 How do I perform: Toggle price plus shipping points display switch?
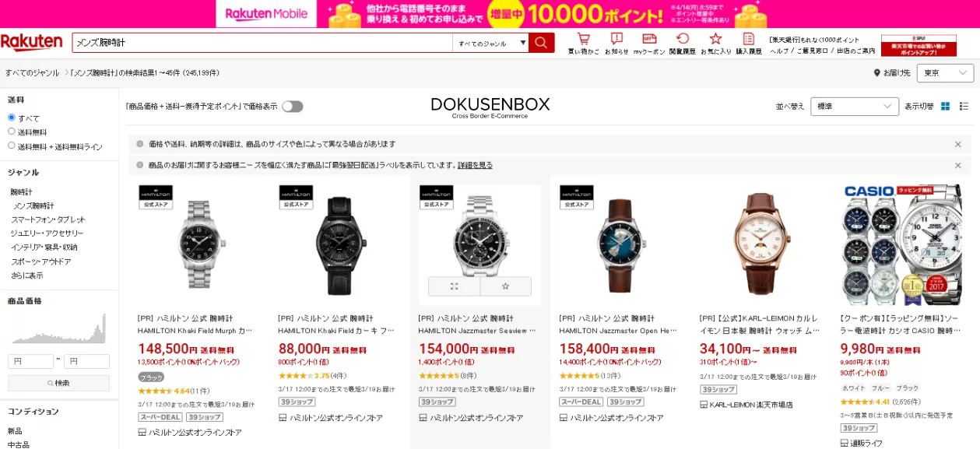293,107
